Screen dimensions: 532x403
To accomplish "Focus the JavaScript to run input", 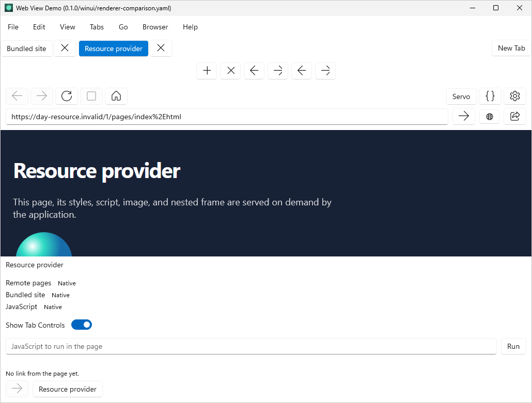I will 251,346.
